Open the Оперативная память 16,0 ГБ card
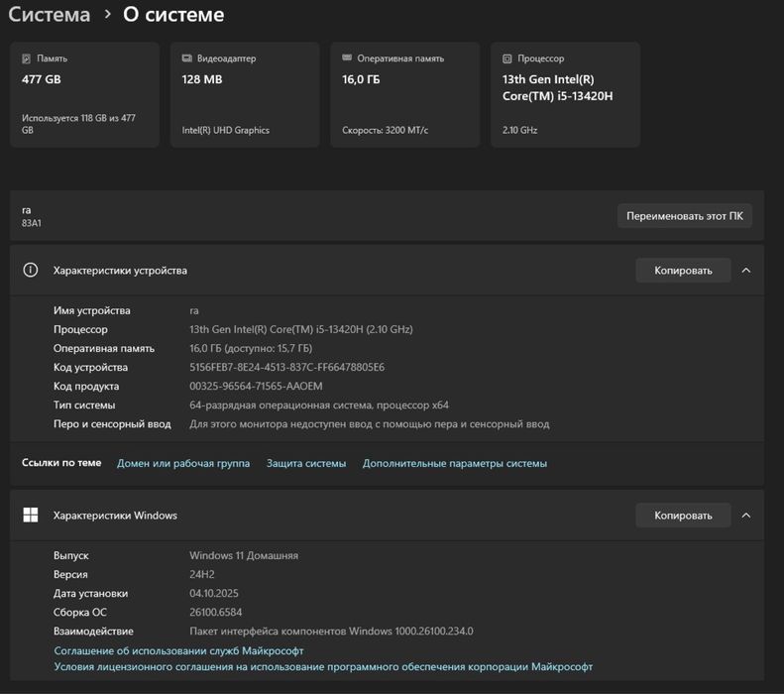 coord(405,94)
